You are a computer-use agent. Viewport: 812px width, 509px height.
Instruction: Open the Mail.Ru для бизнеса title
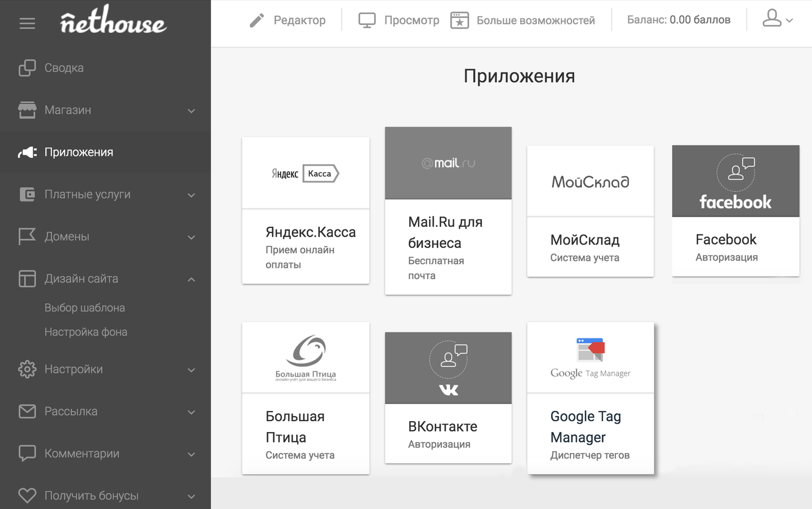click(446, 232)
